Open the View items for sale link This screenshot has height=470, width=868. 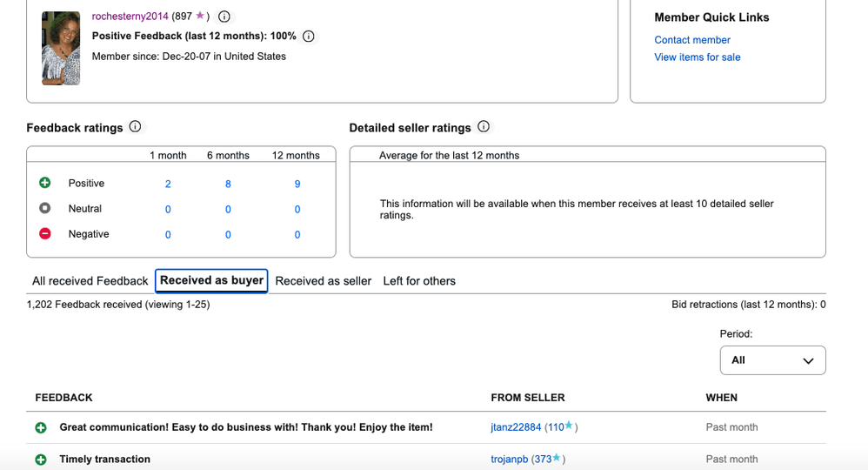(697, 57)
